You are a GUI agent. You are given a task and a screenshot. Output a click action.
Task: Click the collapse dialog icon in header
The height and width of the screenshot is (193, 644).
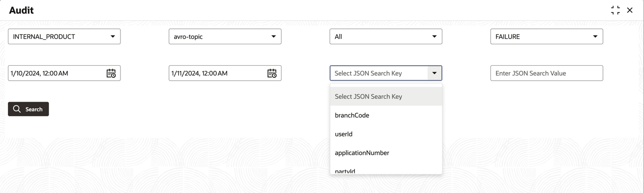616,10
